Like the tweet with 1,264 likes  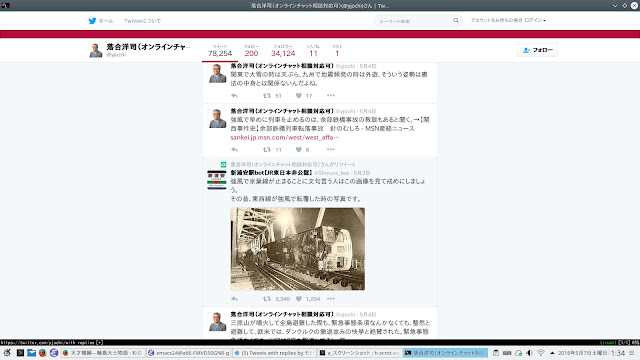click(299, 299)
